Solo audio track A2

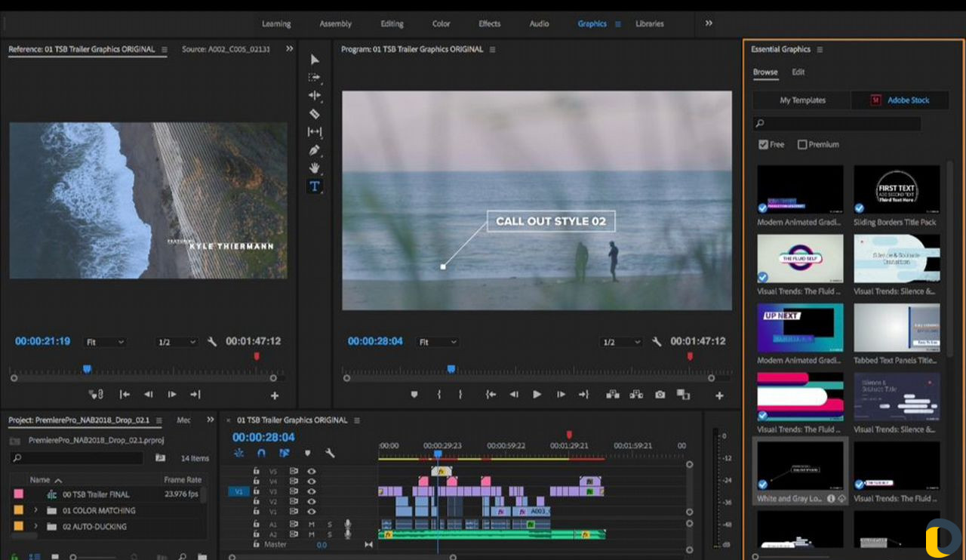click(329, 534)
